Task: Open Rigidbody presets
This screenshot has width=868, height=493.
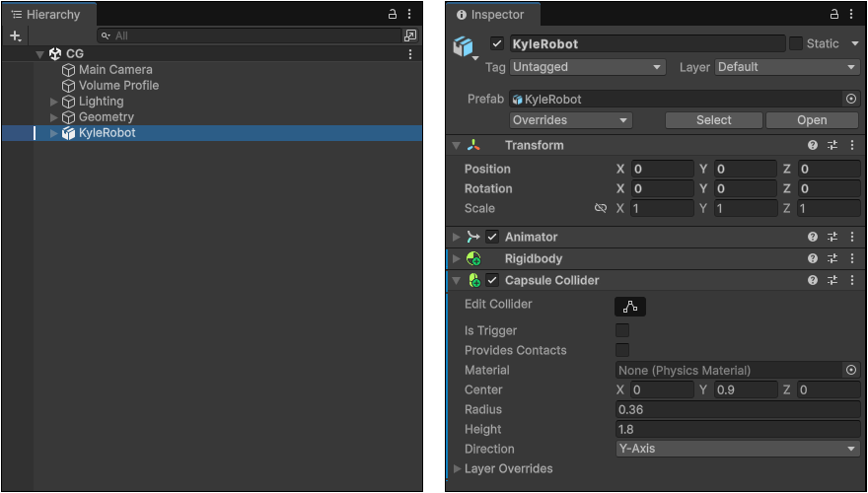Action: pos(832,259)
